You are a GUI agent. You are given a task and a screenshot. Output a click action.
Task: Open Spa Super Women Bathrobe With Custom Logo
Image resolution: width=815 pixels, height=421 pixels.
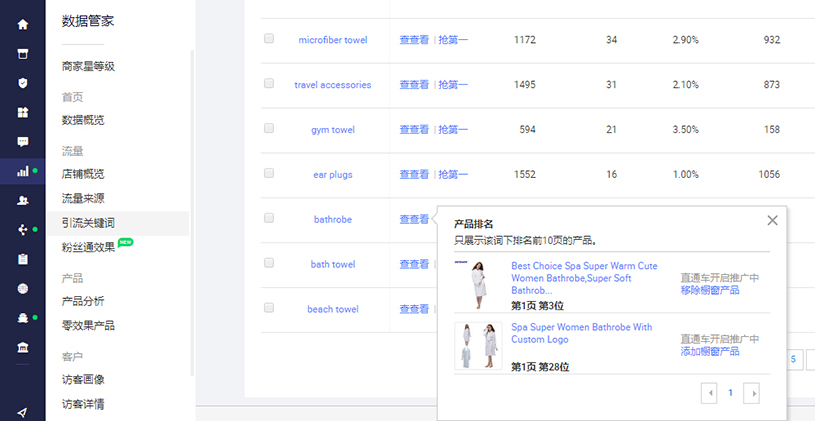pos(582,333)
